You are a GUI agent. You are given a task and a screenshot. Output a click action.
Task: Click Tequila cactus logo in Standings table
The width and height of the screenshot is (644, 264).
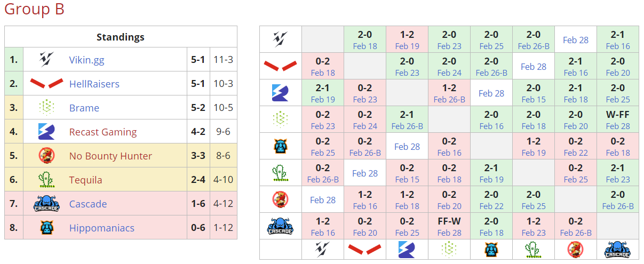(x=46, y=180)
